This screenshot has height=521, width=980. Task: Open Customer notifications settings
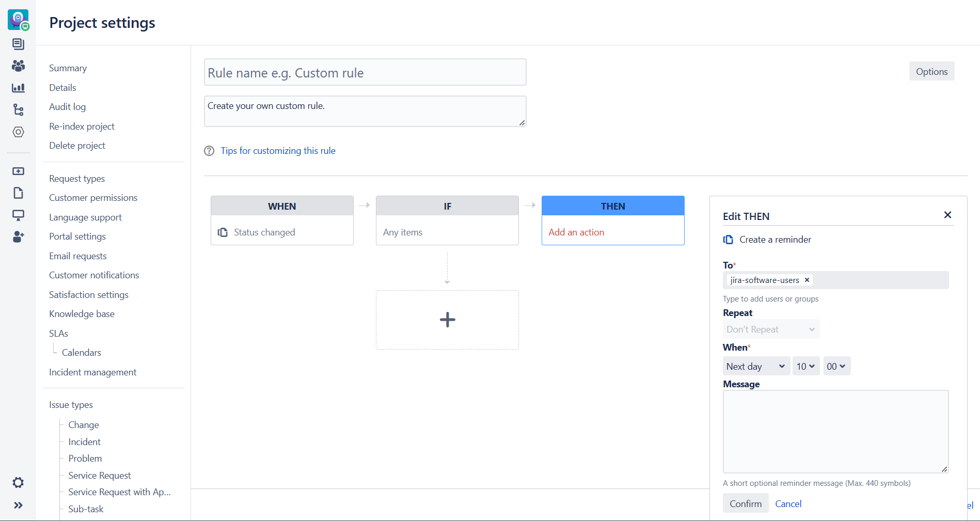pyautogui.click(x=94, y=275)
